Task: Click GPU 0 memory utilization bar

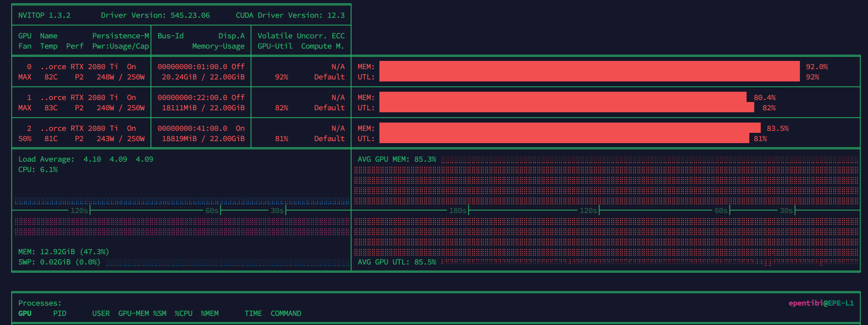Action: click(589, 66)
